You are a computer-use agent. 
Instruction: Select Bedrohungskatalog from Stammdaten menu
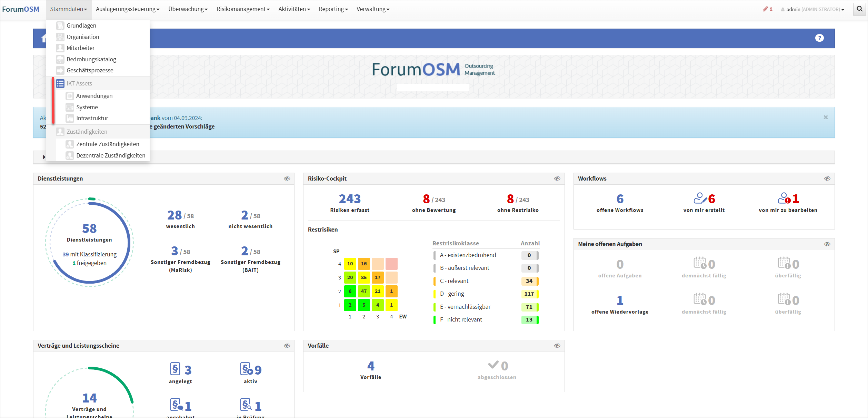91,59
